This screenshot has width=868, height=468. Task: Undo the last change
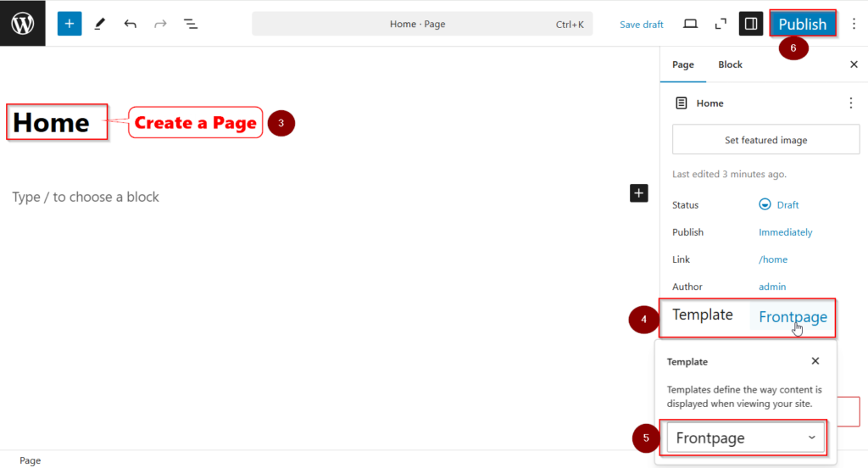[130, 24]
